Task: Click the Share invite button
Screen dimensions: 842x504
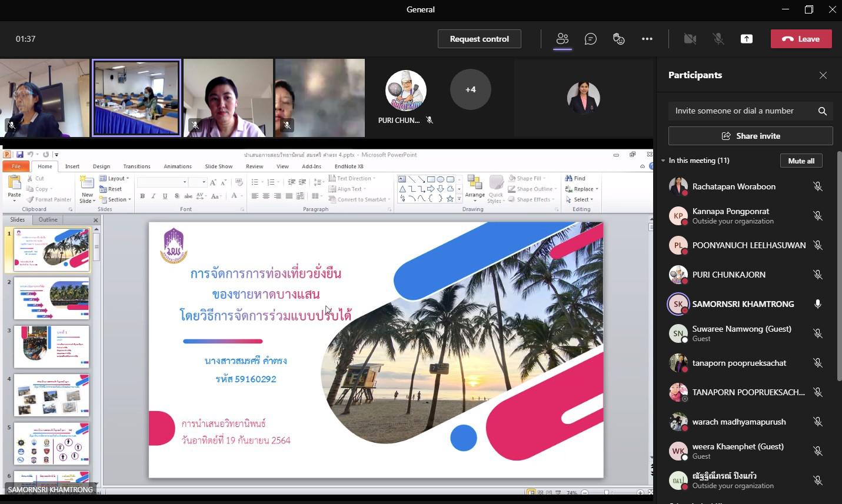Action: pos(750,136)
